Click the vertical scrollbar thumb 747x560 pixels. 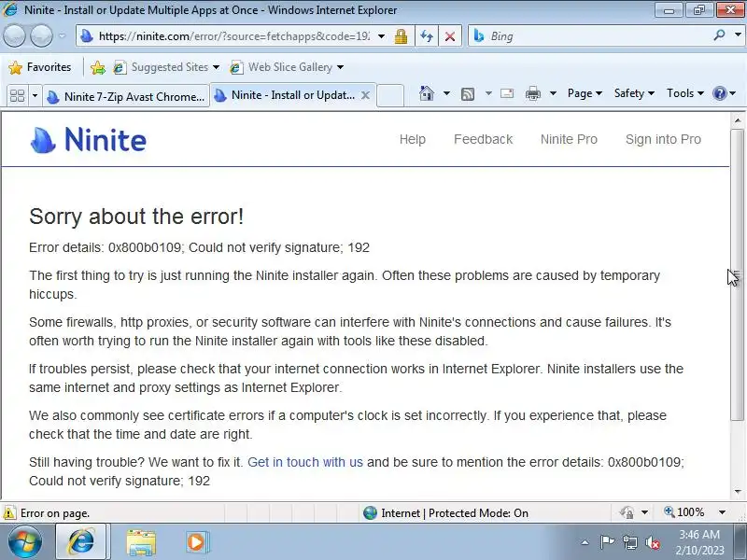738,274
